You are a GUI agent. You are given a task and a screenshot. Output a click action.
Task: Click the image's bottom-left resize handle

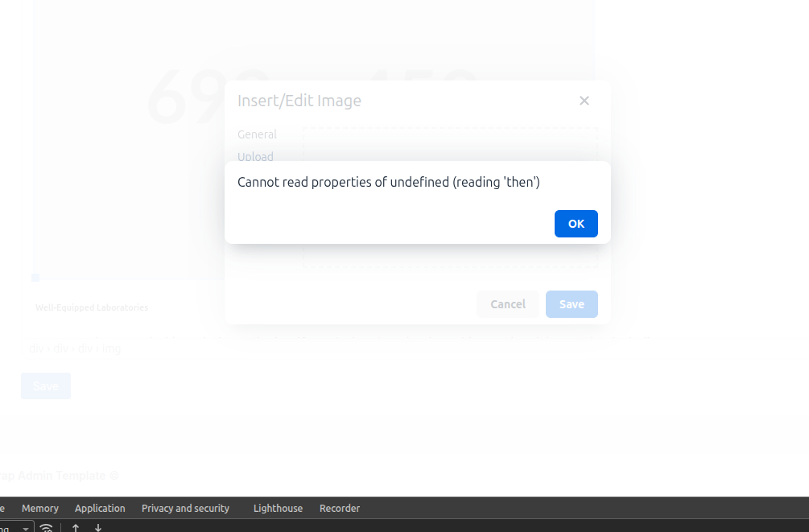[x=35, y=278]
